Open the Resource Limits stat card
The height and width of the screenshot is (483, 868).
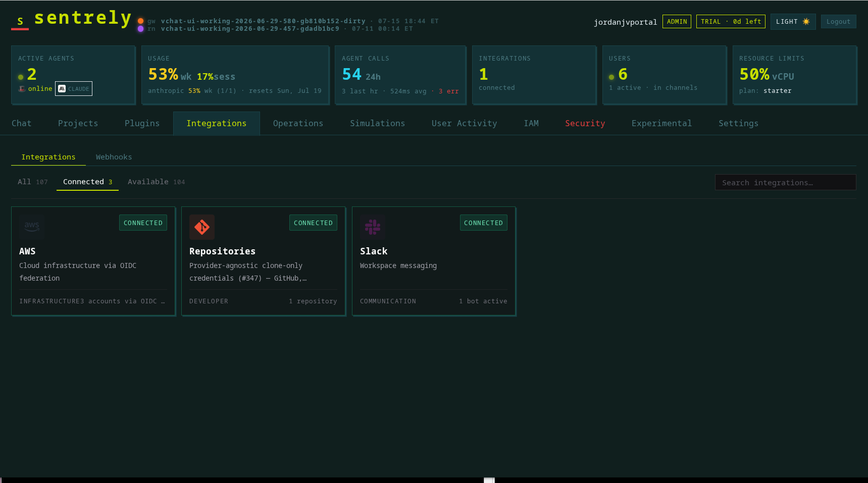tap(795, 75)
